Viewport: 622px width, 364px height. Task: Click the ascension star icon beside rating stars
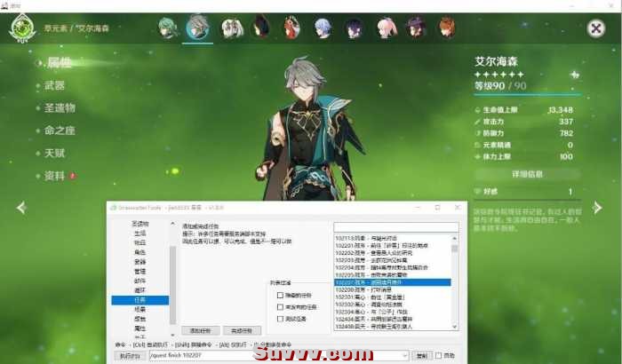574,75
